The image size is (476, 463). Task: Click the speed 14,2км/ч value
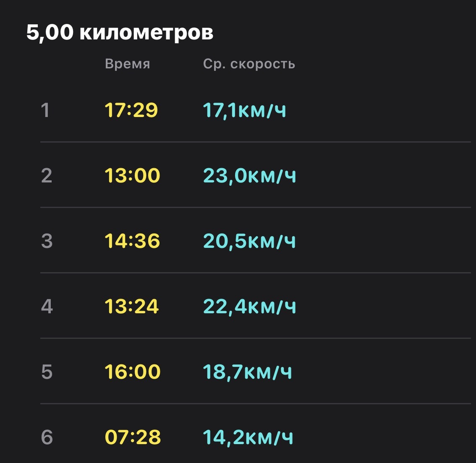(x=248, y=438)
